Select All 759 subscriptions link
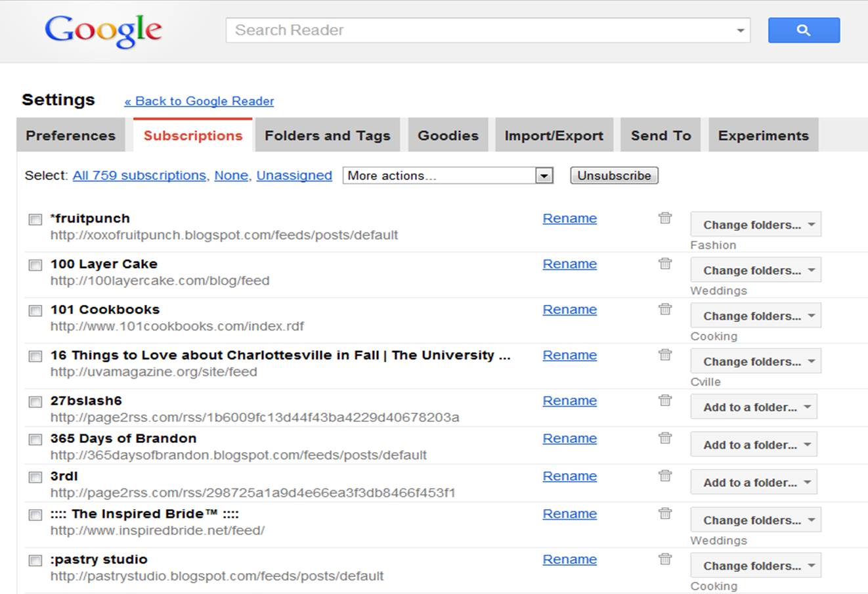Image resolution: width=868 pixels, height=594 pixels. tap(139, 175)
